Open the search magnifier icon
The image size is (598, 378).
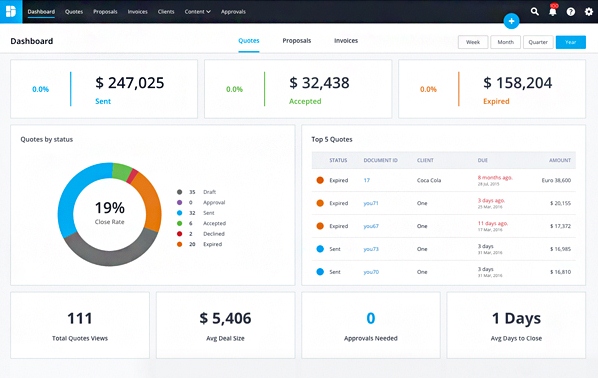(535, 11)
